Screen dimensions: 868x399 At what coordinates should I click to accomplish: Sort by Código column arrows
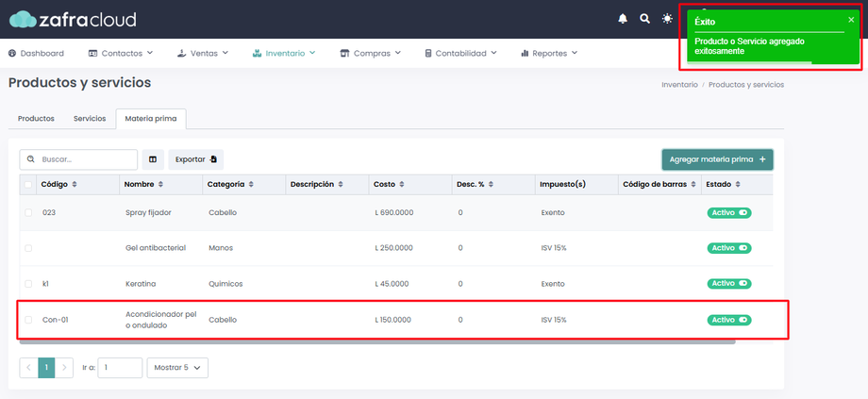[x=75, y=185]
